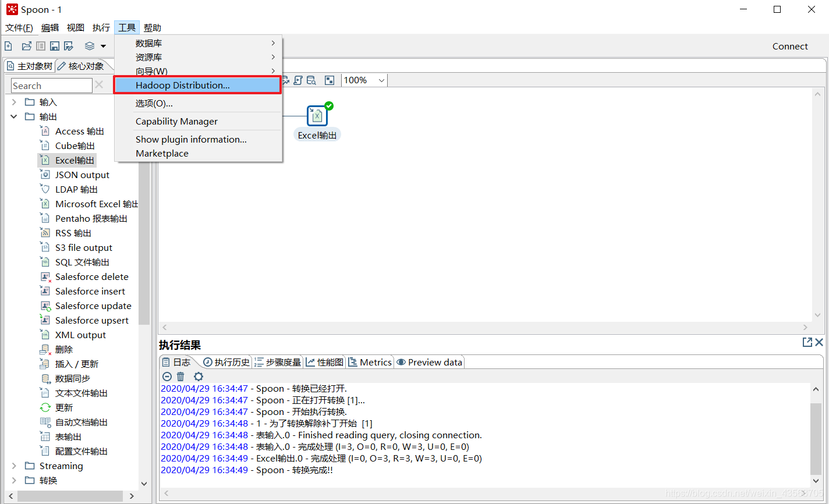Open the 视图 menu
The height and width of the screenshot is (504, 829).
click(x=76, y=27)
